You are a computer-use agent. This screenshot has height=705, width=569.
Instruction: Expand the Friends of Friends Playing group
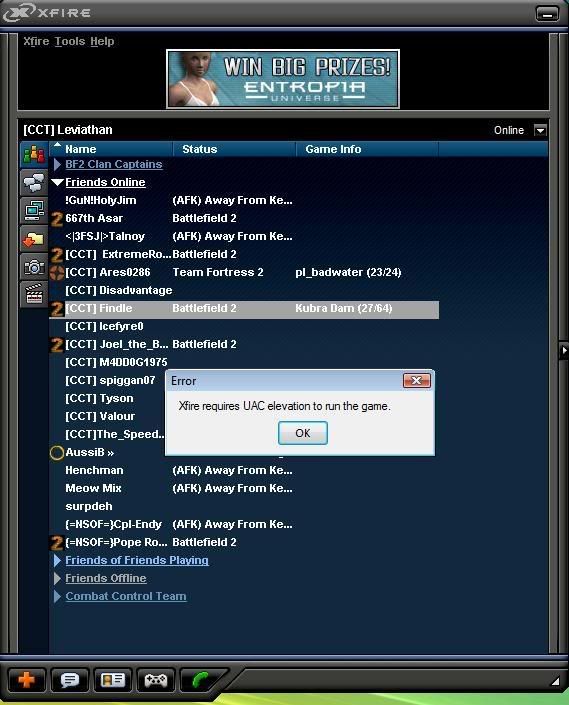(x=57, y=560)
